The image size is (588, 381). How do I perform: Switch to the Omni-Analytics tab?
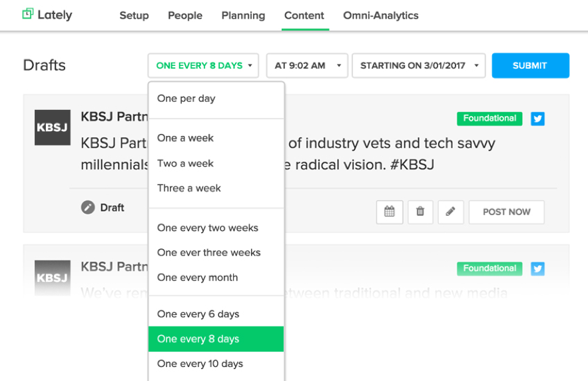click(x=381, y=15)
